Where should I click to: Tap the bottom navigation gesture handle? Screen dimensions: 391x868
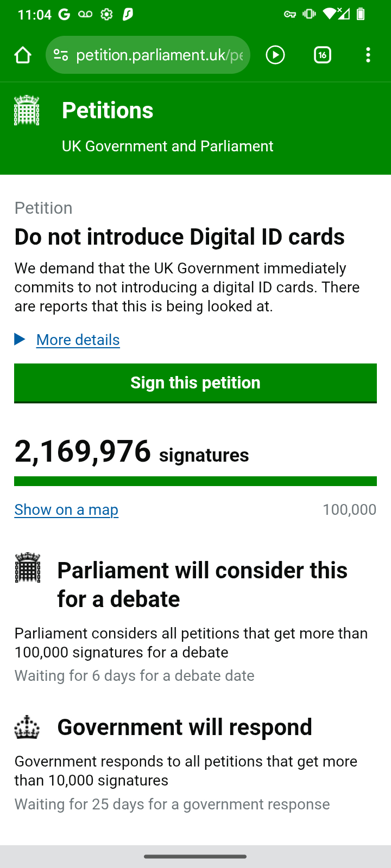click(195, 857)
